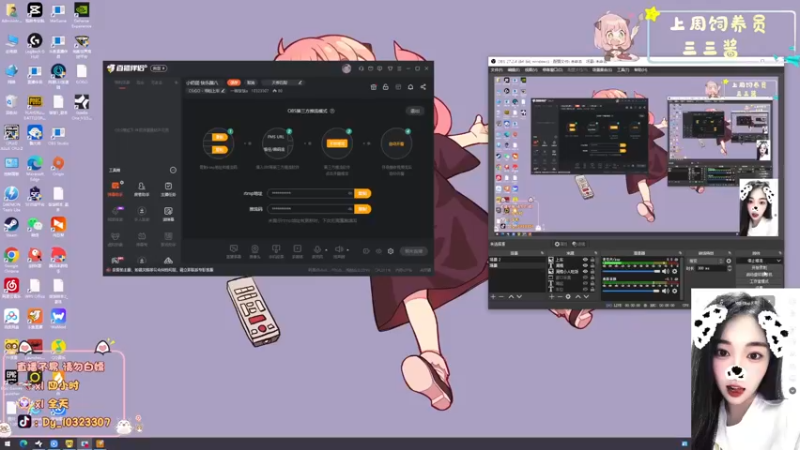Image resolution: width=800 pixels, height=450 pixels.
Task: Expand the arrow next to speaker icon
Action: click(x=348, y=249)
